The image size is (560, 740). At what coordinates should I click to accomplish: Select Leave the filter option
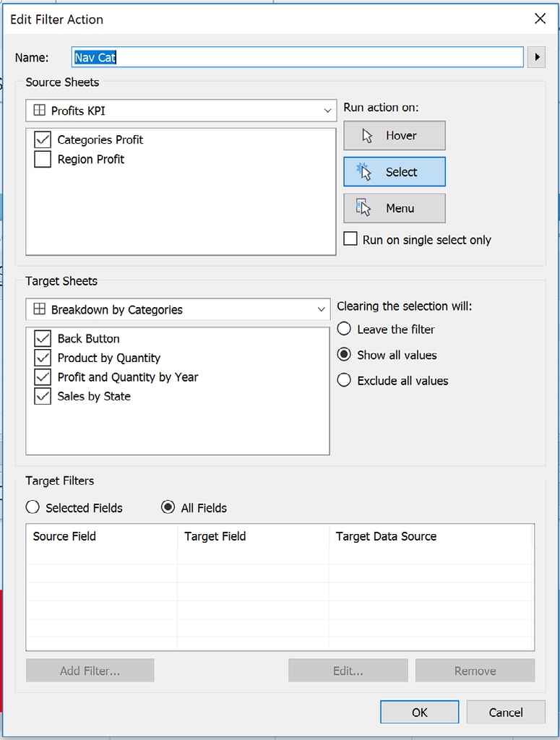345,330
